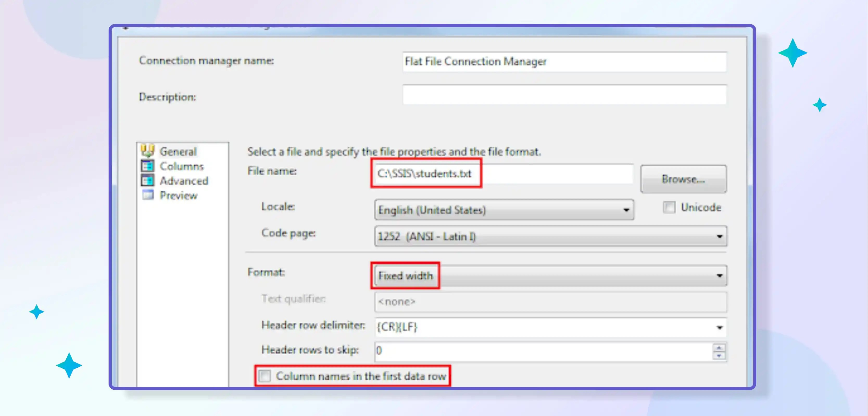Edit the Connection manager name field

pyautogui.click(x=565, y=62)
